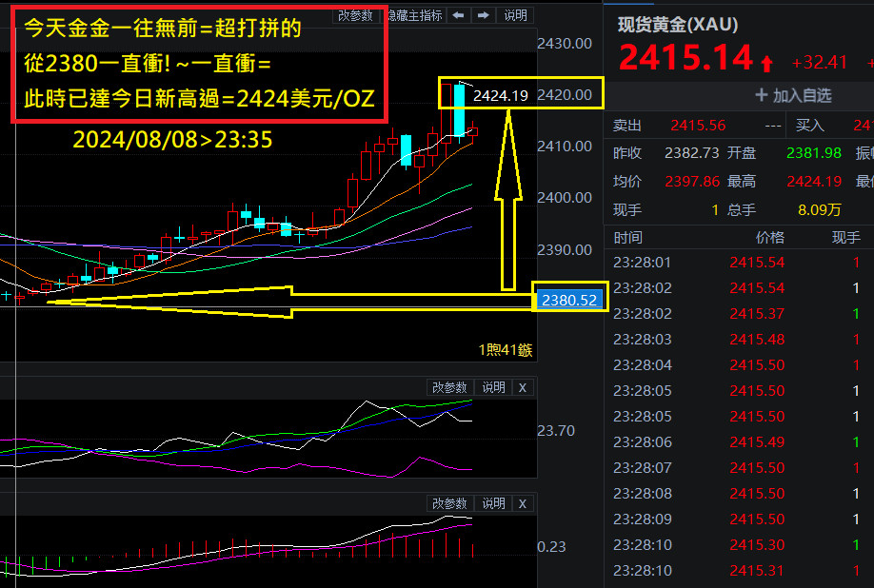Click the 2410.00 price axis label

[564, 146]
